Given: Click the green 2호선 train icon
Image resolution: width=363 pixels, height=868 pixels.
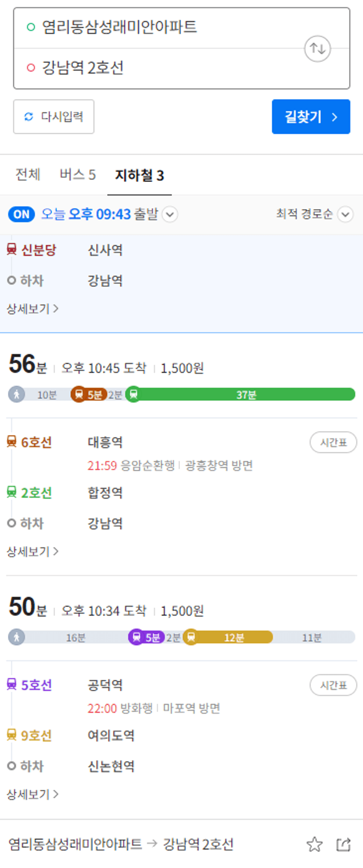Looking at the screenshot, I should [11, 492].
